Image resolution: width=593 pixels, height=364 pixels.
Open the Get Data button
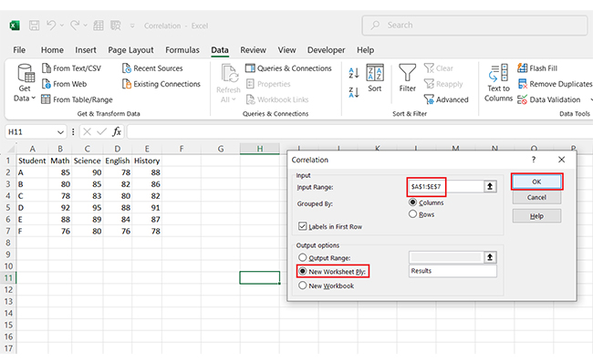pos(25,83)
